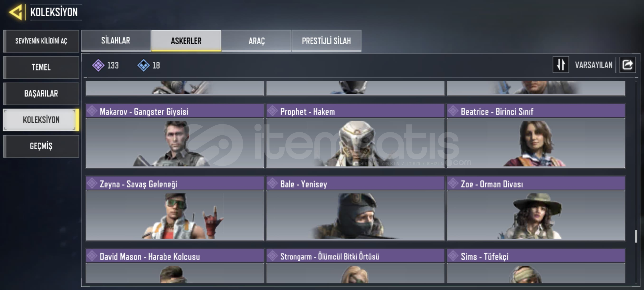Image resolution: width=644 pixels, height=290 pixels.
Task: Choose the Beatrice - Birinci Sınıf card
Action: [536, 136]
